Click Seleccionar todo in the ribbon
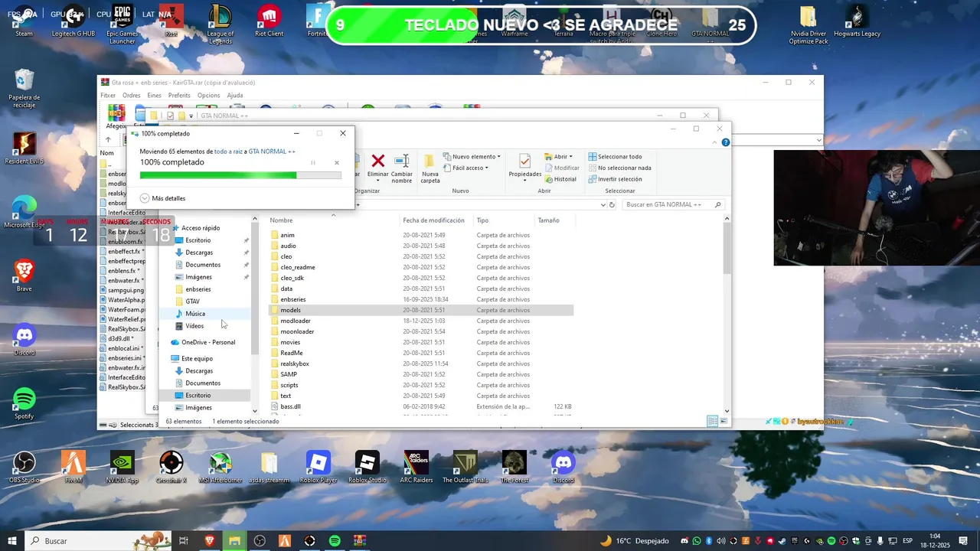The width and height of the screenshot is (980, 551). (x=616, y=157)
